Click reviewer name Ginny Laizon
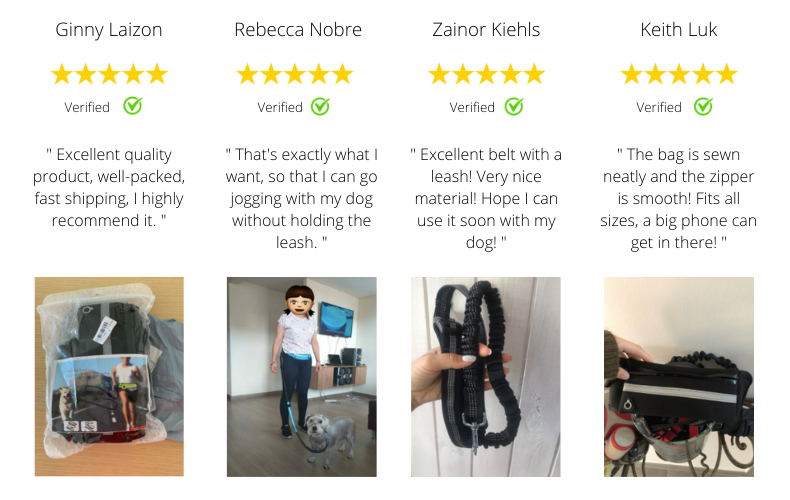This screenshot has width=790, height=500. tap(109, 29)
